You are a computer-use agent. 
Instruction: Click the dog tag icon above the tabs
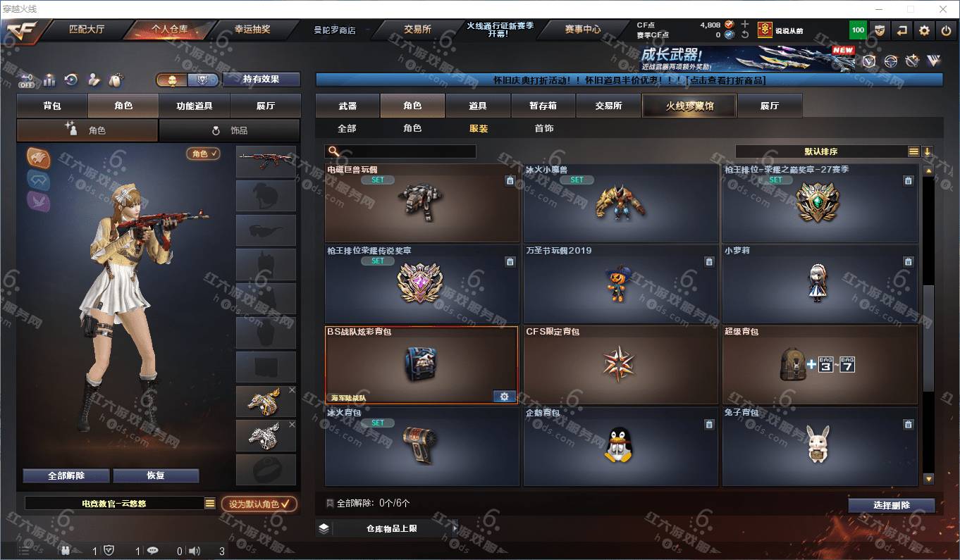[116, 80]
